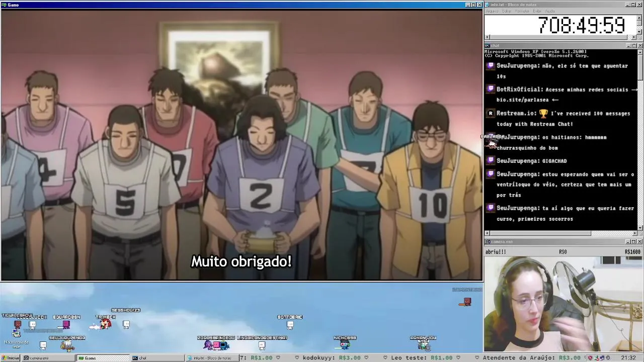
Task: Click the 'R$1600' goal value
Action: [632, 252]
